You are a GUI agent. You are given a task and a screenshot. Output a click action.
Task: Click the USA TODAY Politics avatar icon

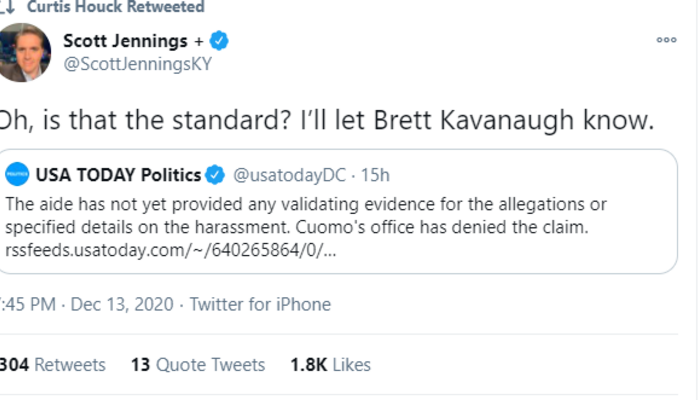tap(17, 176)
